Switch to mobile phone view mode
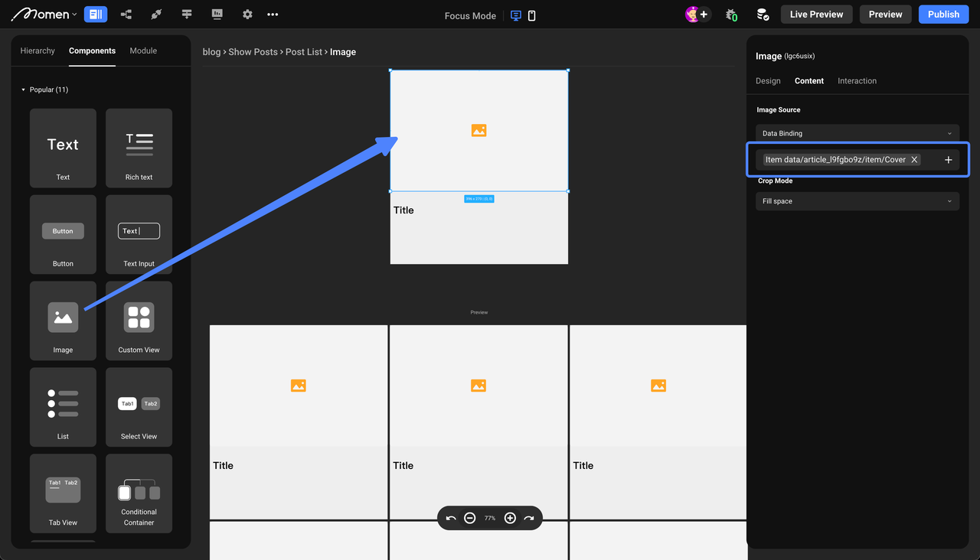Viewport: 980px width, 560px height. tap(532, 15)
